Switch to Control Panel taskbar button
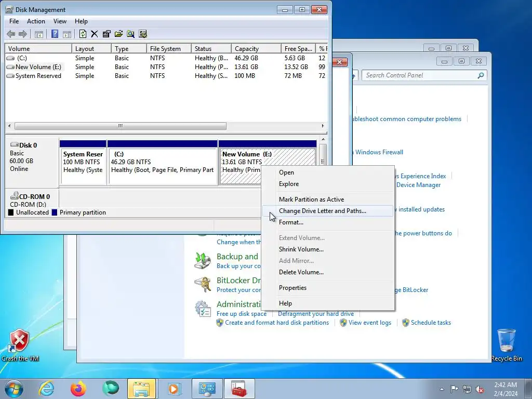532x399 pixels. [207, 389]
